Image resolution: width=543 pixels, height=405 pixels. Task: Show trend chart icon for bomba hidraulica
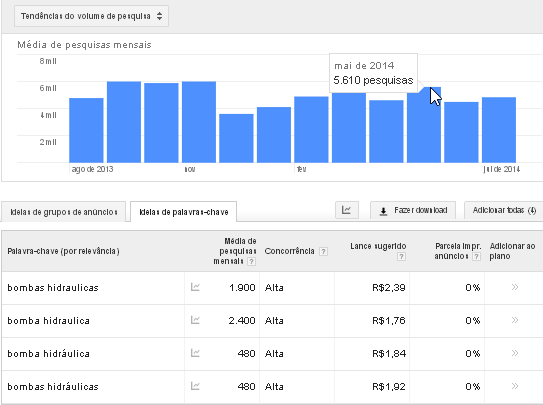tap(195, 320)
